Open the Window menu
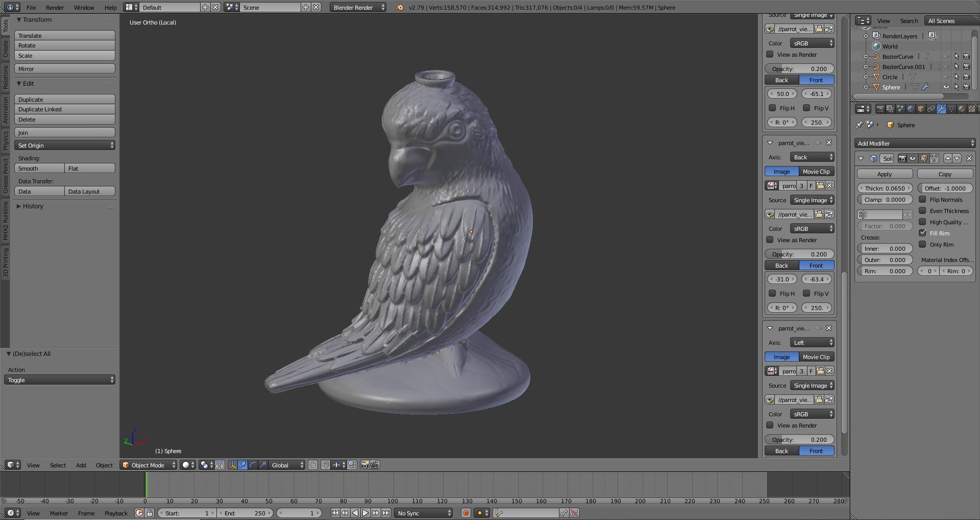980x520 pixels. pos(84,8)
